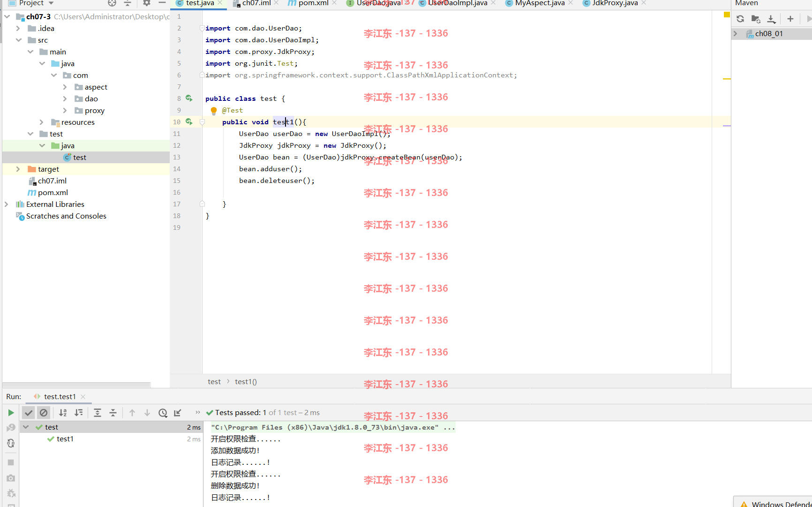Click test in the editor breadcrumb
Viewport: 812px width, 507px height.
(x=214, y=382)
